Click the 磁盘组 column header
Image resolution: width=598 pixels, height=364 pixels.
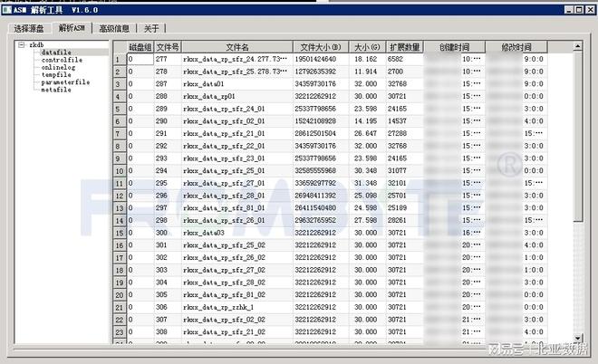140,47
